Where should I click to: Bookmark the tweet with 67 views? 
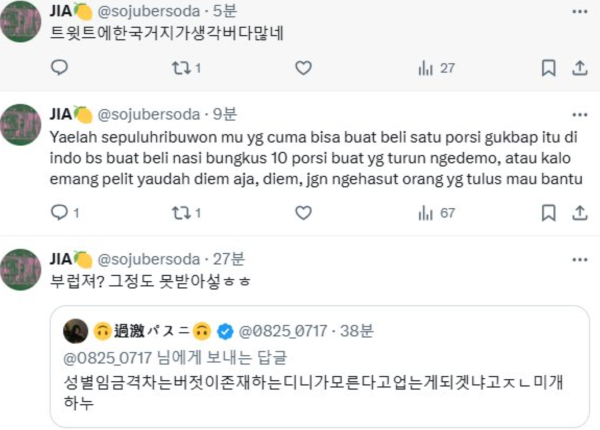click(x=548, y=212)
